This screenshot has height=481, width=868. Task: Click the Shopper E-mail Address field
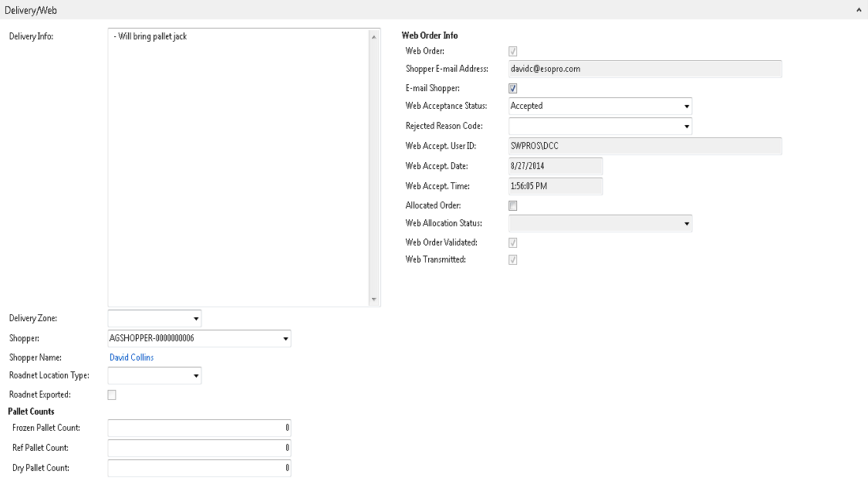645,69
